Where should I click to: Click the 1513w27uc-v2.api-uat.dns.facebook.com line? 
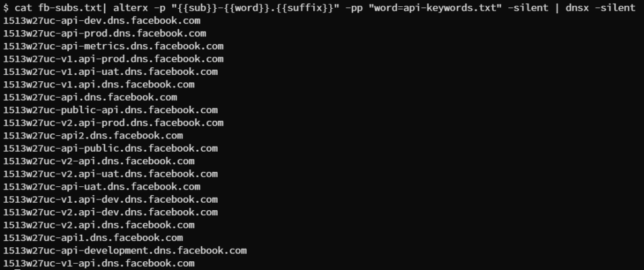111,174
